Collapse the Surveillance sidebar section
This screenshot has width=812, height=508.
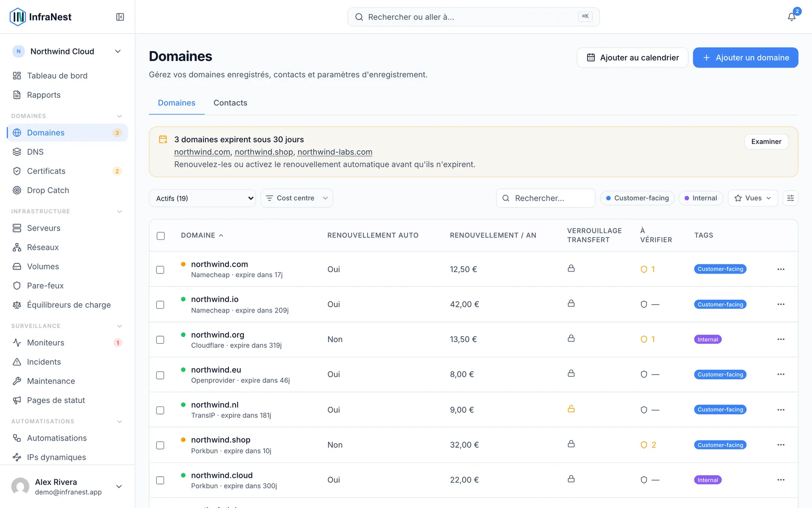click(x=120, y=326)
